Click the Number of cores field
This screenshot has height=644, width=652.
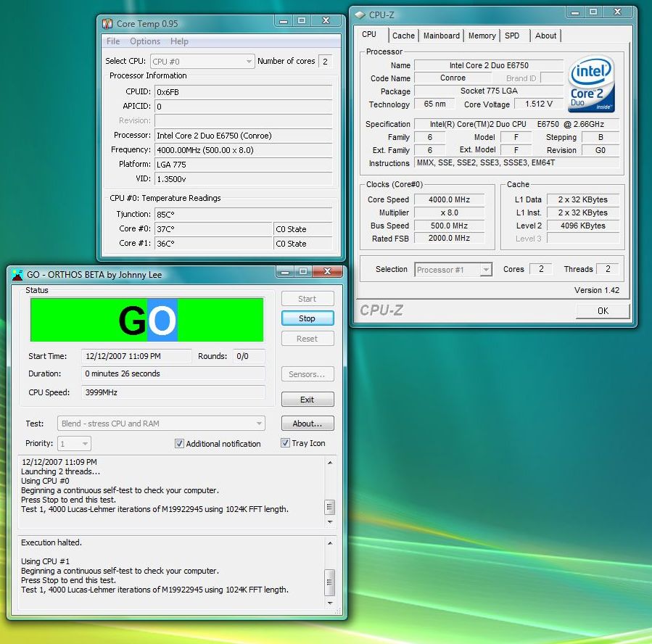(x=326, y=62)
